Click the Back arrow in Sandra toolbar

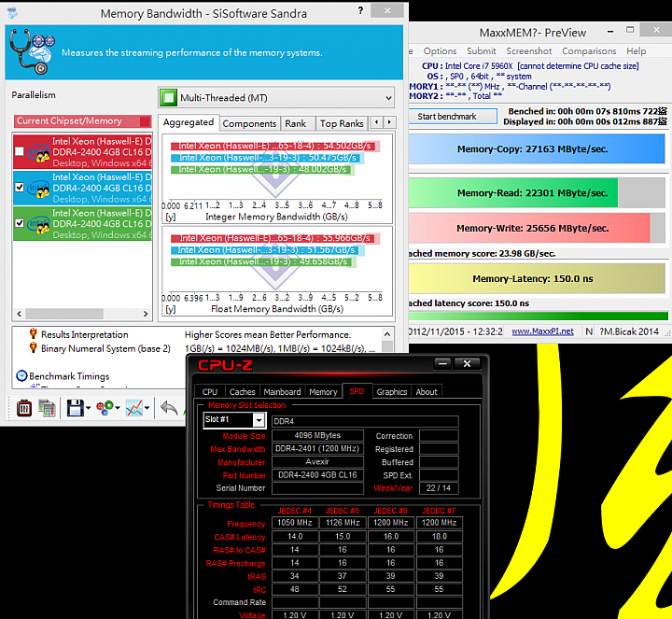coord(168,408)
